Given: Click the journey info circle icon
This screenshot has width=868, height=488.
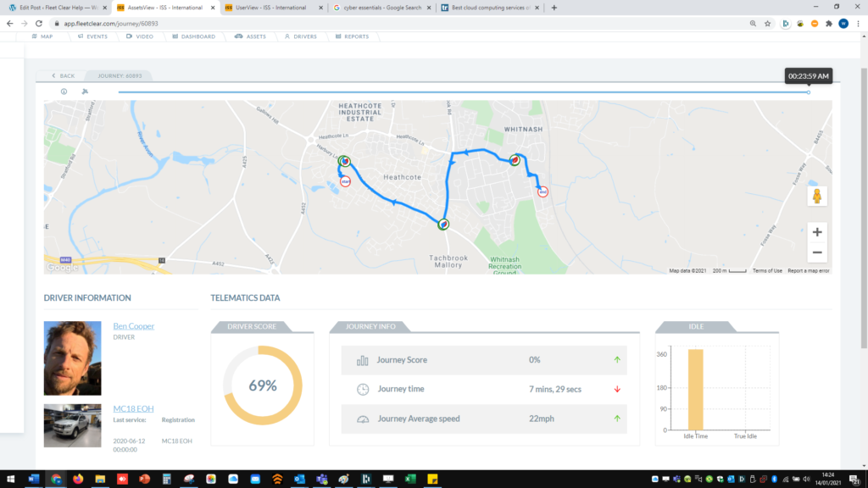Looking at the screenshot, I should 64,91.
